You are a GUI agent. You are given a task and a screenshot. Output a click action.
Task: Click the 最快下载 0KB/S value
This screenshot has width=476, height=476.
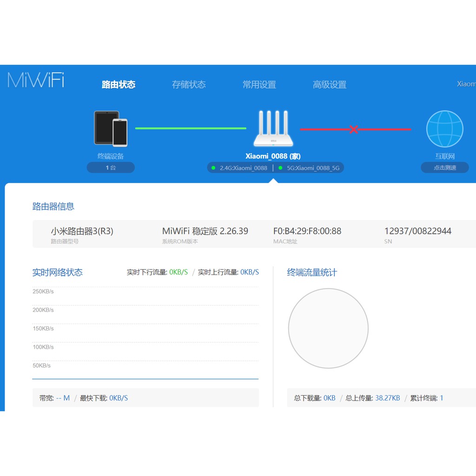(119, 398)
